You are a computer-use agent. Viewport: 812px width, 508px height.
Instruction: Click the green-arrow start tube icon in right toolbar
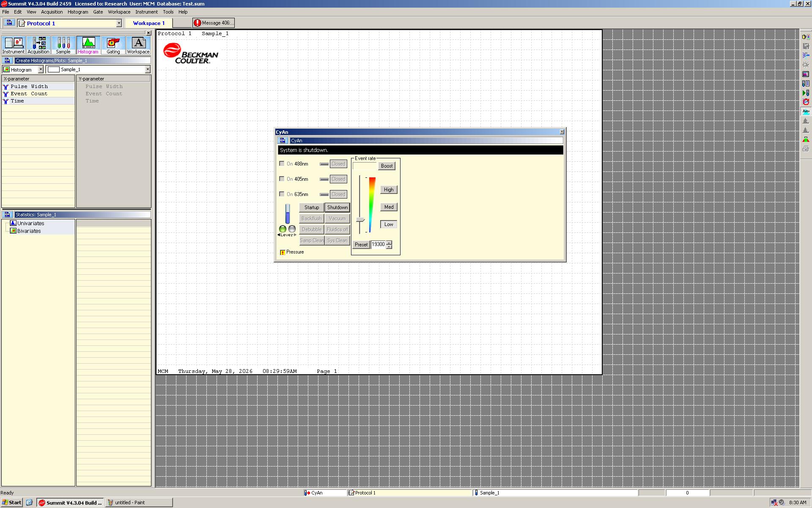(x=806, y=93)
